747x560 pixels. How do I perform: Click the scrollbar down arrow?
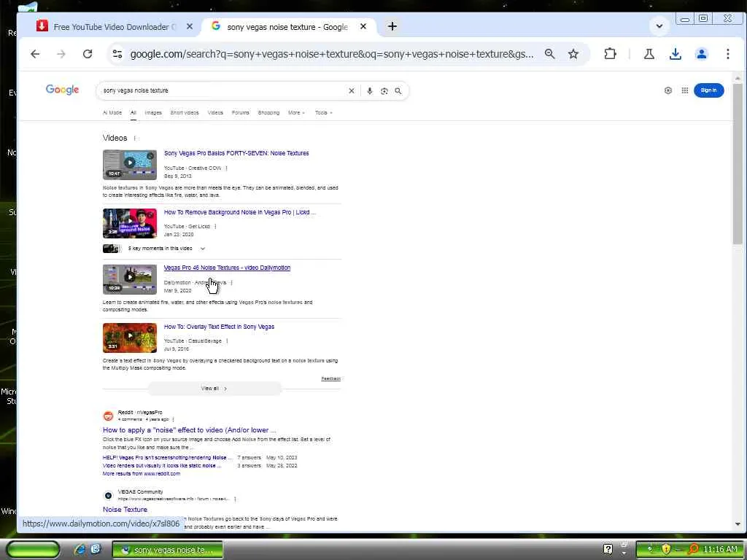(738, 524)
